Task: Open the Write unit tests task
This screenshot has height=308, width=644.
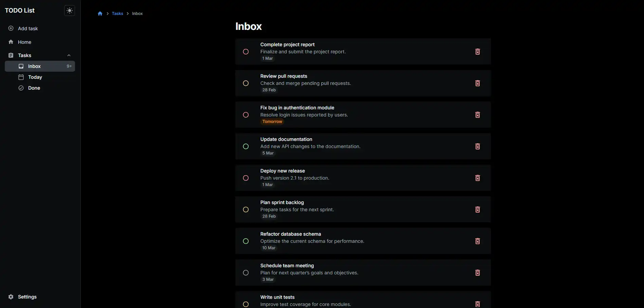Action: [277, 297]
